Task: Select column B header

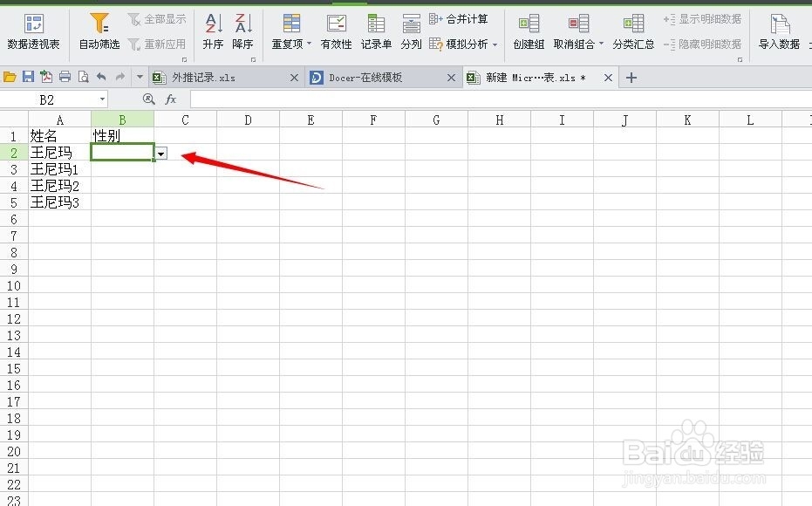Action: click(x=122, y=120)
